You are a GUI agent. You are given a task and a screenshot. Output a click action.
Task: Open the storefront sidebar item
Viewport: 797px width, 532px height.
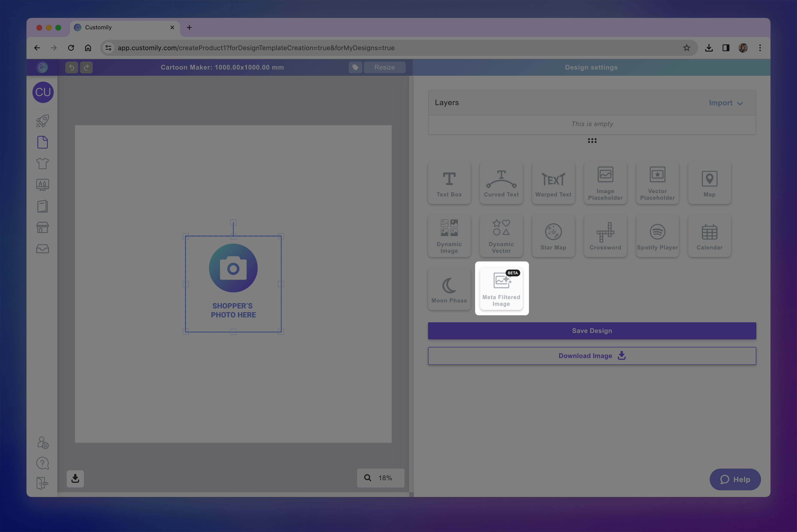point(42,227)
